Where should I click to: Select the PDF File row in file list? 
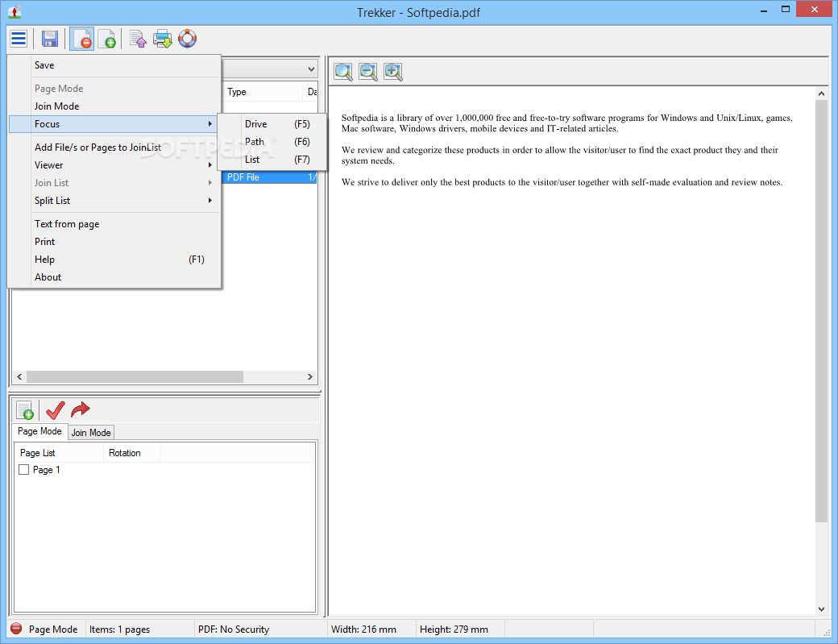269,177
